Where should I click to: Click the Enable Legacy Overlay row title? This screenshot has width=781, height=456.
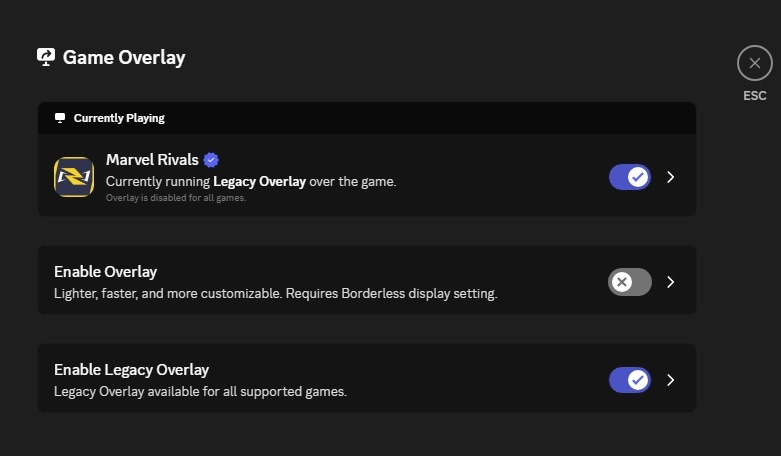click(131, 369)
